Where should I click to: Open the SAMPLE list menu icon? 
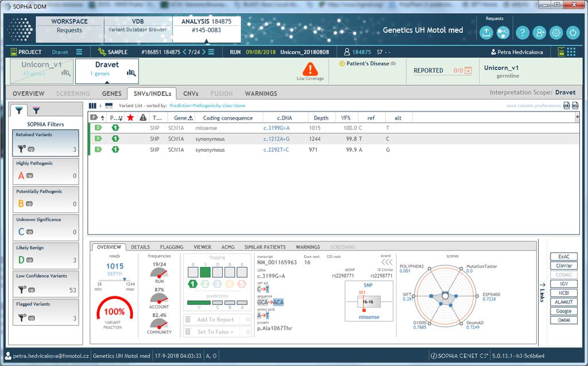tap(211, 52)
